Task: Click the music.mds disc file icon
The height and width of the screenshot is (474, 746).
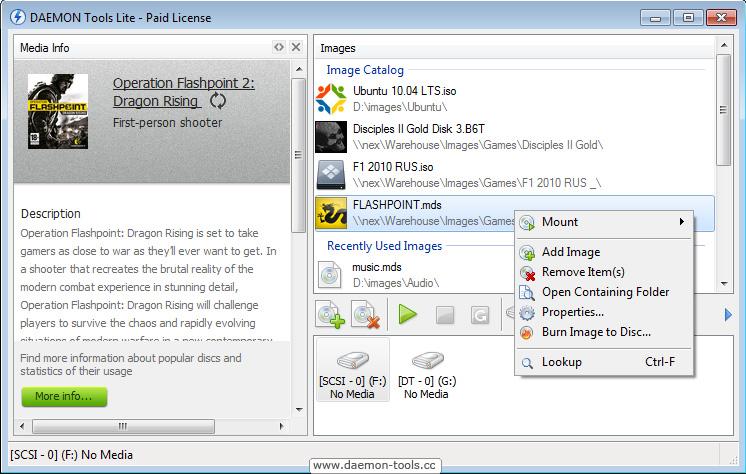Action: point(330,275)
